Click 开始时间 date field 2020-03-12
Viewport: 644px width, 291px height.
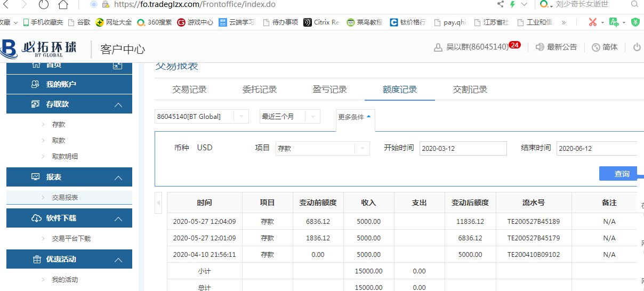pos(463,149)
